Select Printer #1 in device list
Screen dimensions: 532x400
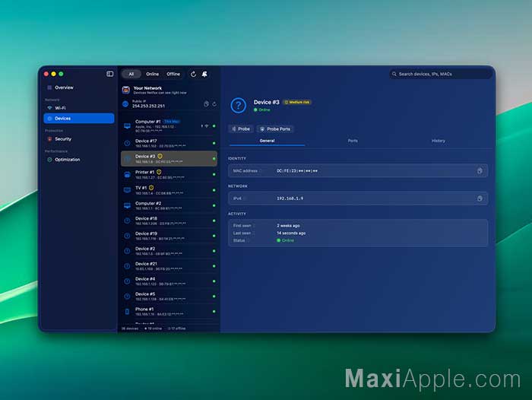coord(169,174)
